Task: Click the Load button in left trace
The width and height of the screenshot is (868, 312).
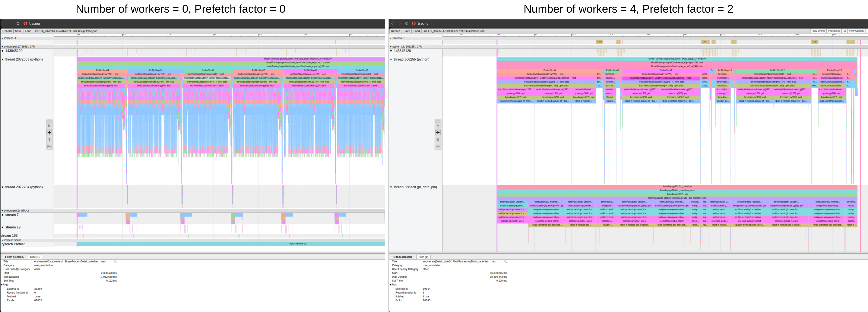Action: [28, 31]
